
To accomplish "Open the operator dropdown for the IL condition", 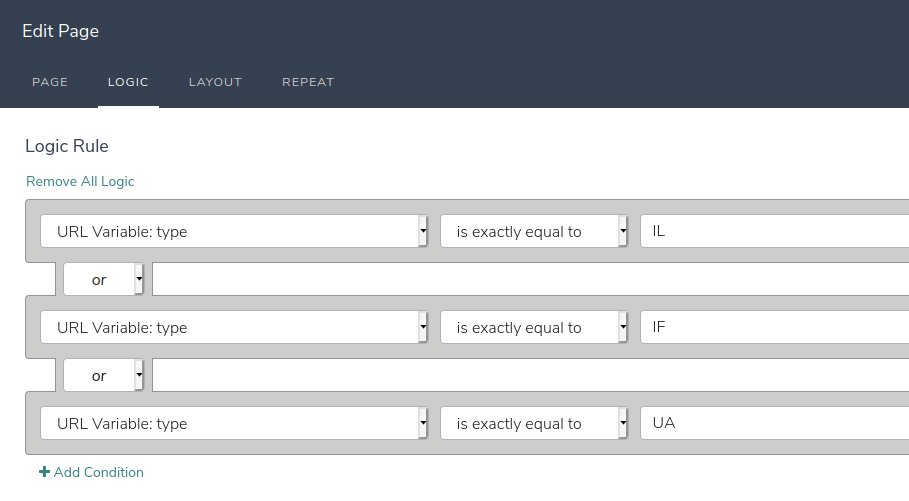I will [534, 231].
